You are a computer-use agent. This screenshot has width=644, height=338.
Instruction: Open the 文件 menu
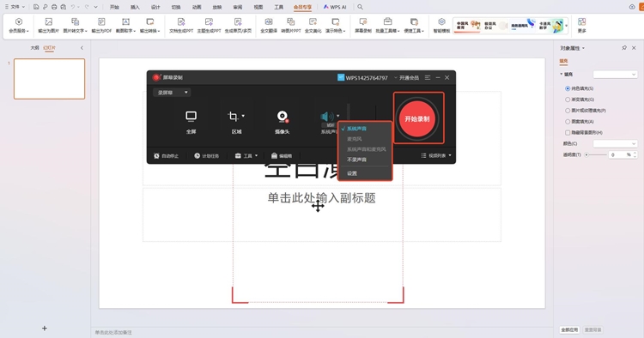(x=15, y=7)
